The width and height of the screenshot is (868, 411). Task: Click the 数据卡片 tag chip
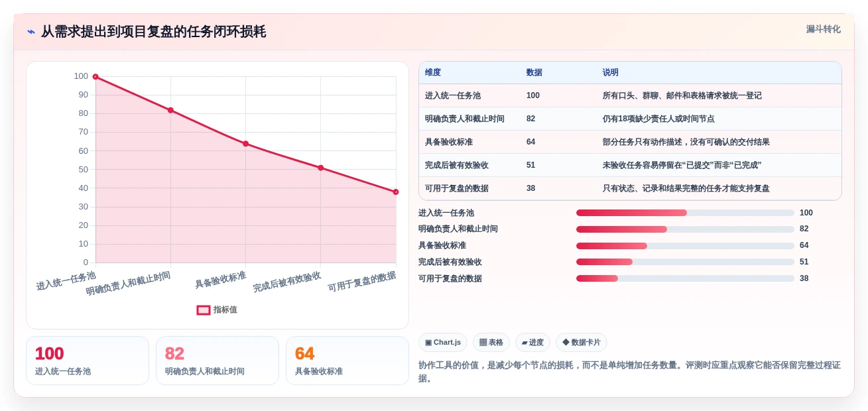582,342
